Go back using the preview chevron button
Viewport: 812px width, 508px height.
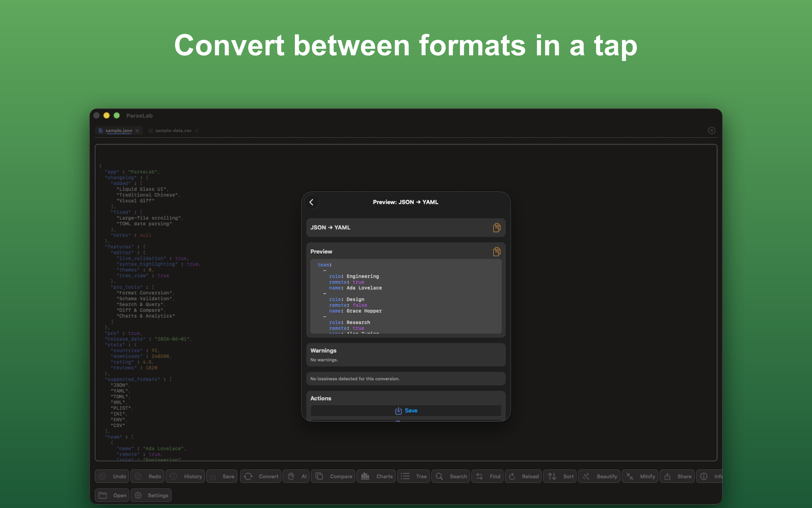(312, 202)
